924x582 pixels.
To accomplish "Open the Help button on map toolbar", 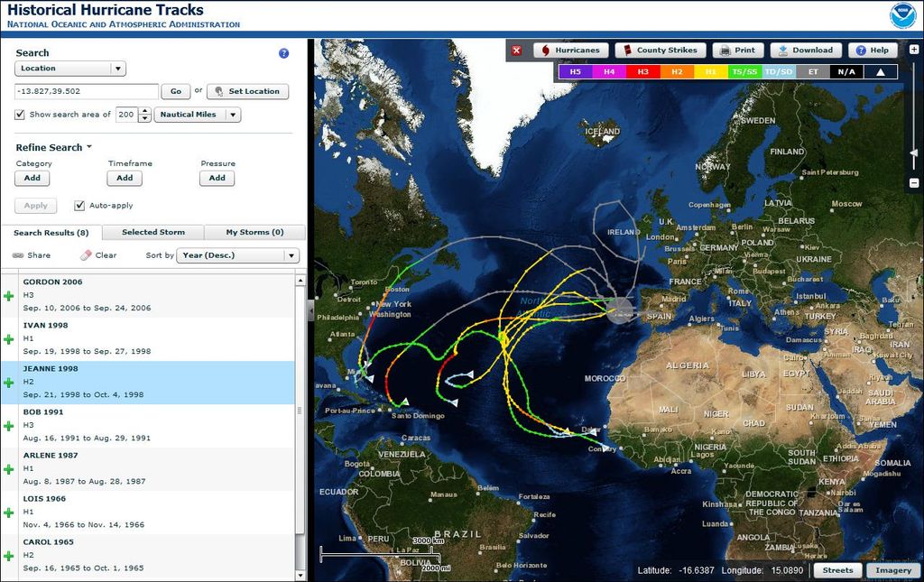I will (873, 51).
